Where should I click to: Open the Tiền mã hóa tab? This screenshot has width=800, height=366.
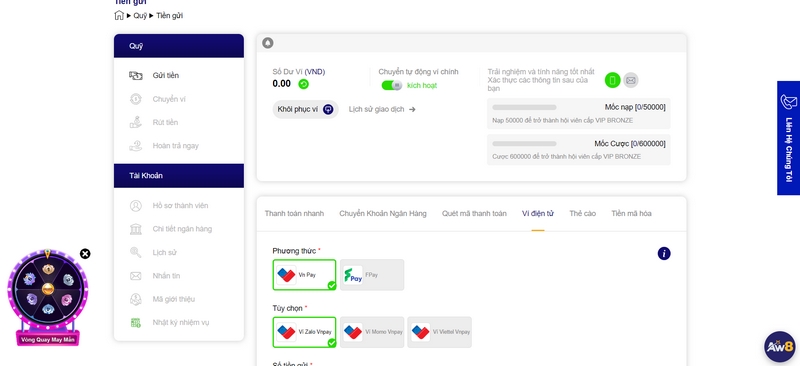(631, 213)
